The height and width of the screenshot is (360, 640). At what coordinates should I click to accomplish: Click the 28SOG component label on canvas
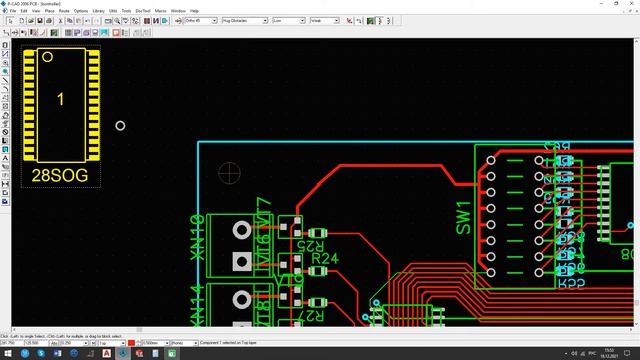60,176
